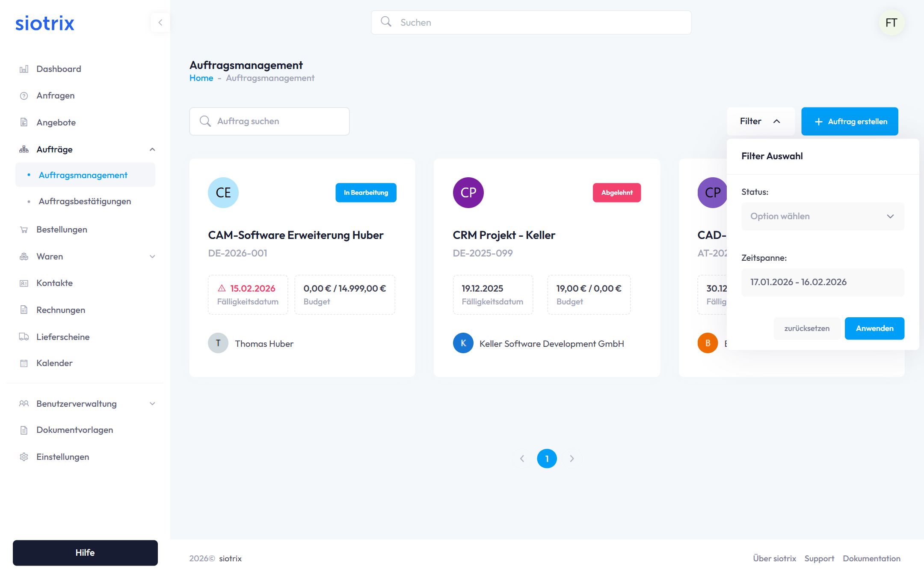Open Auftragsbestätigungen submenu item
This screenshot has height=578, width=924.
click(85, 201)
